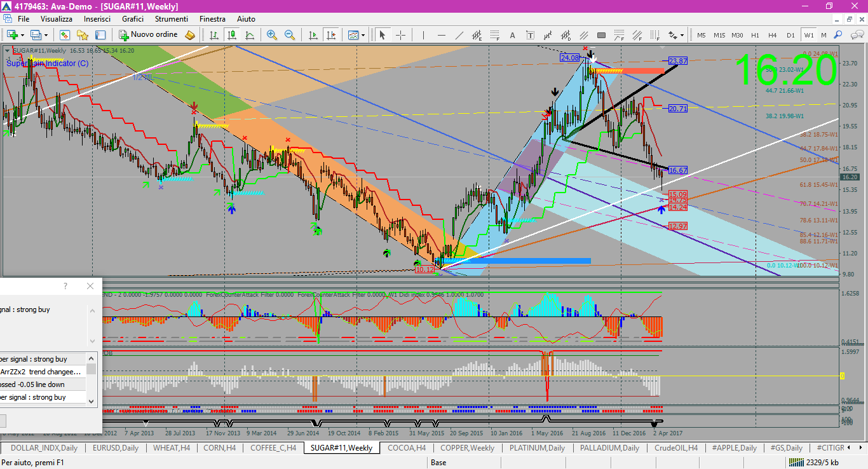868x469 pixels.
Task: Click the search magnifier icon
Action: [838, 35]
